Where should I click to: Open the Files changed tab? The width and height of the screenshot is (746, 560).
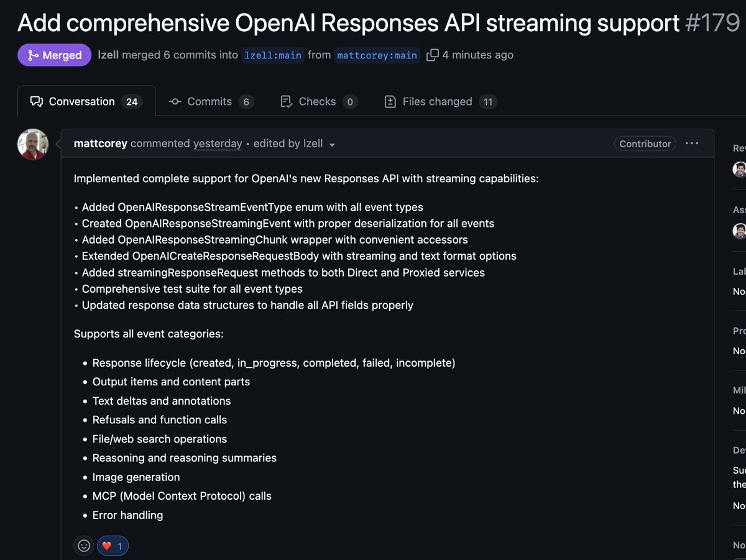tap(441, 101)
